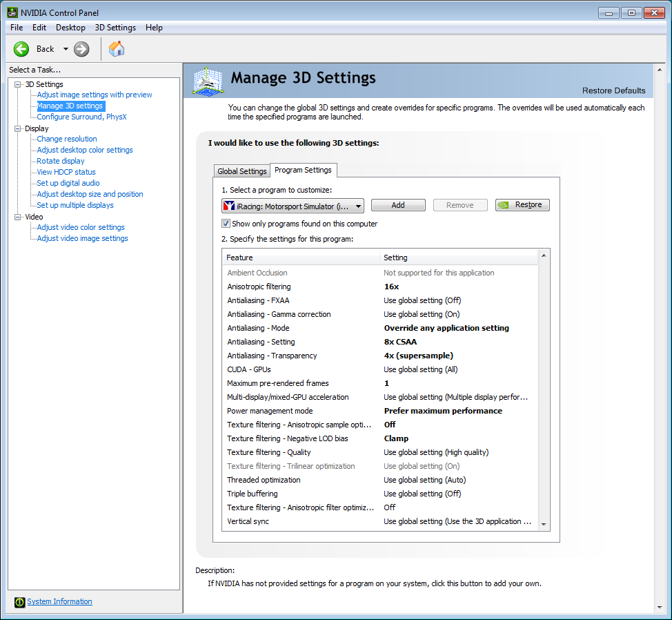Collapse the Video tree node
Screen dimensions: 672x620
(18, 217)
